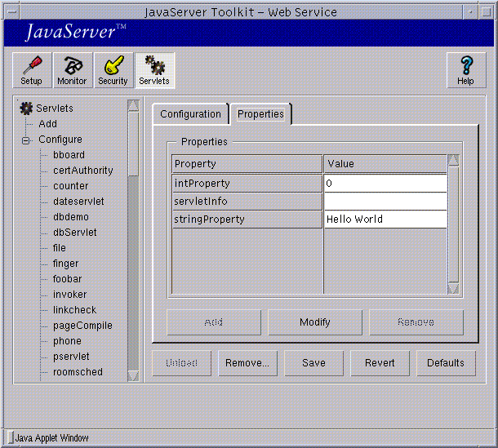Click the disabled Remove properties button
This screenshot has width=498, height=448.
click(416, 322)
